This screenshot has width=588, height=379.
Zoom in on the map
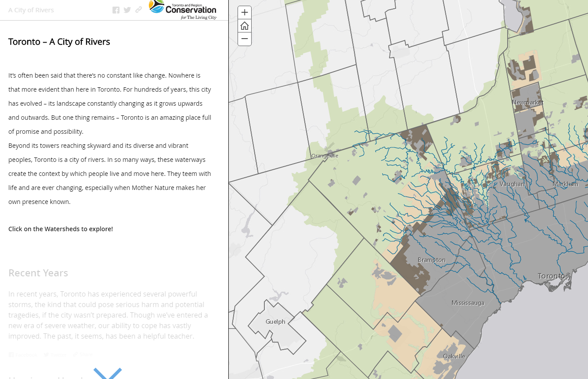245,12
